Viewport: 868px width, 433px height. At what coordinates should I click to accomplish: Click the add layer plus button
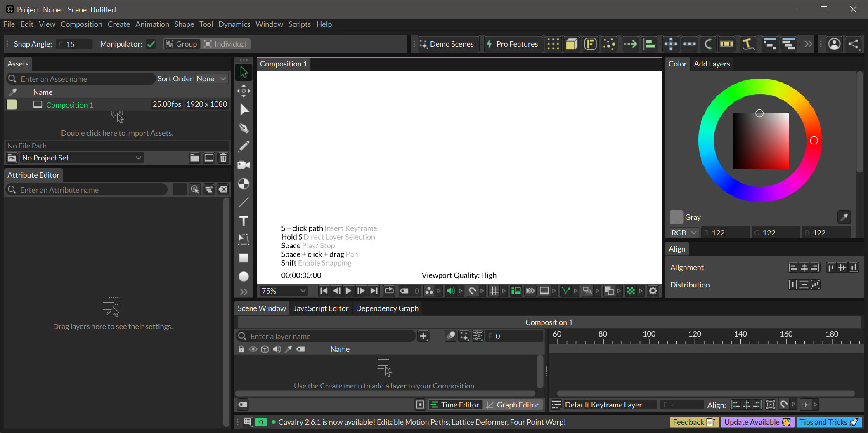[x=423, y=336]
